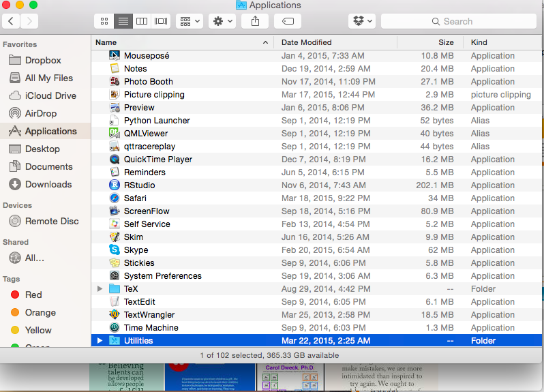Select the TextEdit app icon
The height and width of the screenshot is (392, 544).
pos(115,301)
